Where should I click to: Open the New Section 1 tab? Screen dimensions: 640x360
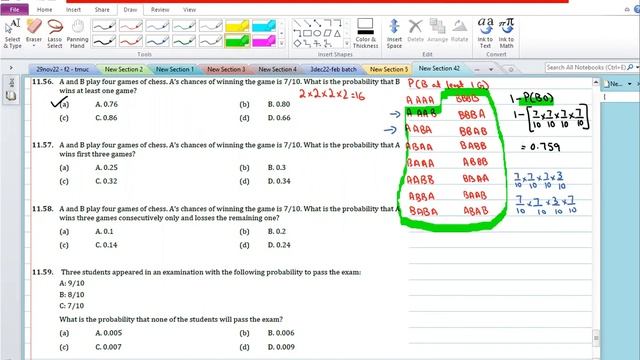[175, 69]
